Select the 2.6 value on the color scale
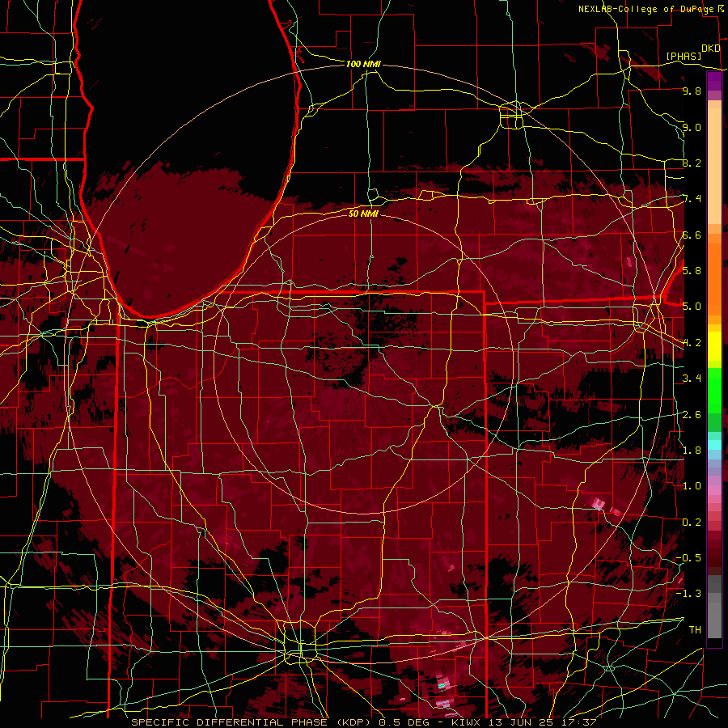 point(692,415)
